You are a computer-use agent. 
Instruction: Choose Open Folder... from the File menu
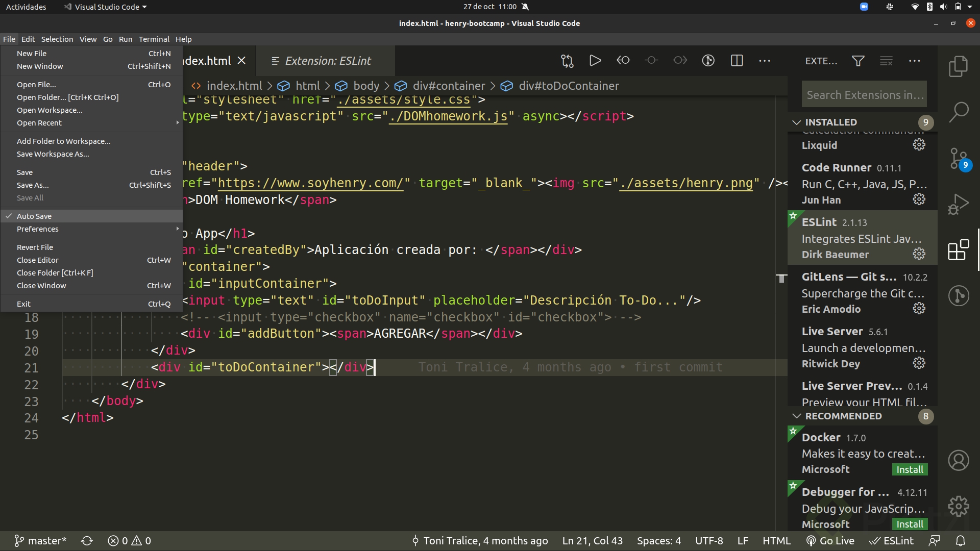point(92,97)
